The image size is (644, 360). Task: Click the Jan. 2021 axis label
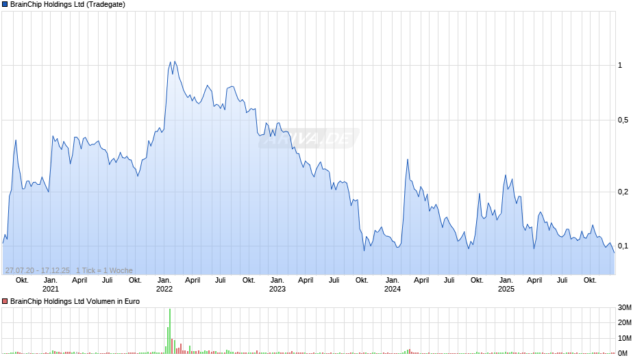tap(51, 285)
